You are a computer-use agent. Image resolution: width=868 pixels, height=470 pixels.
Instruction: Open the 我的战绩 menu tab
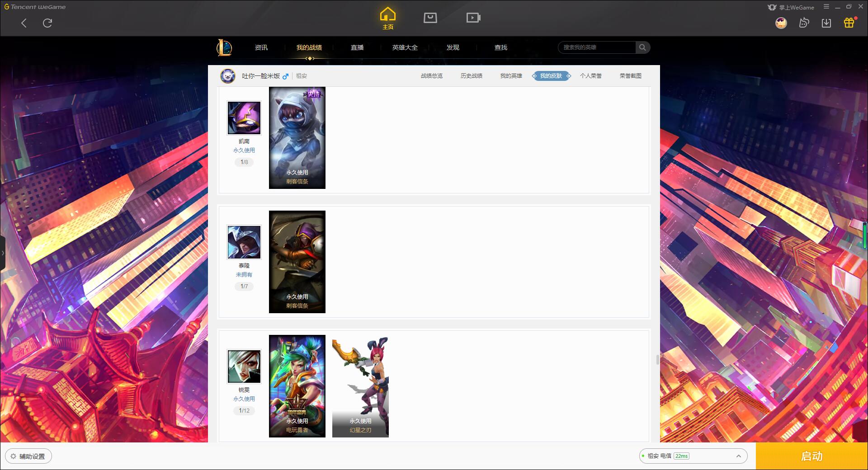309,47
